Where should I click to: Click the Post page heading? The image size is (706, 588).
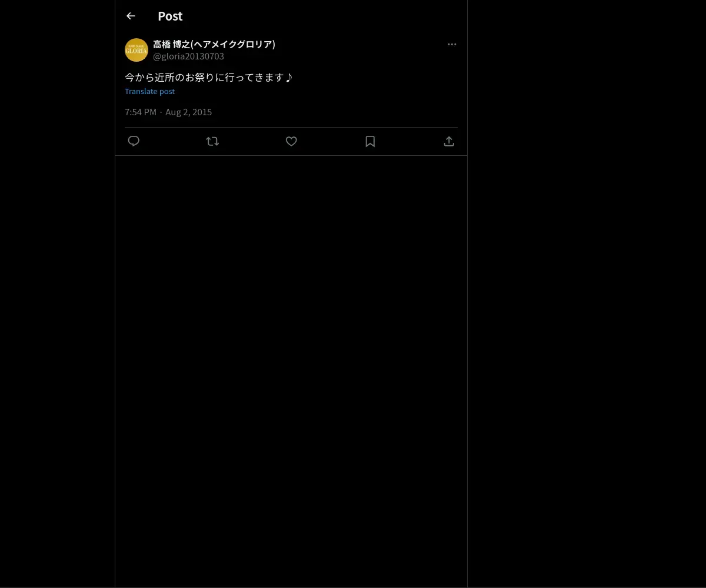170,16
